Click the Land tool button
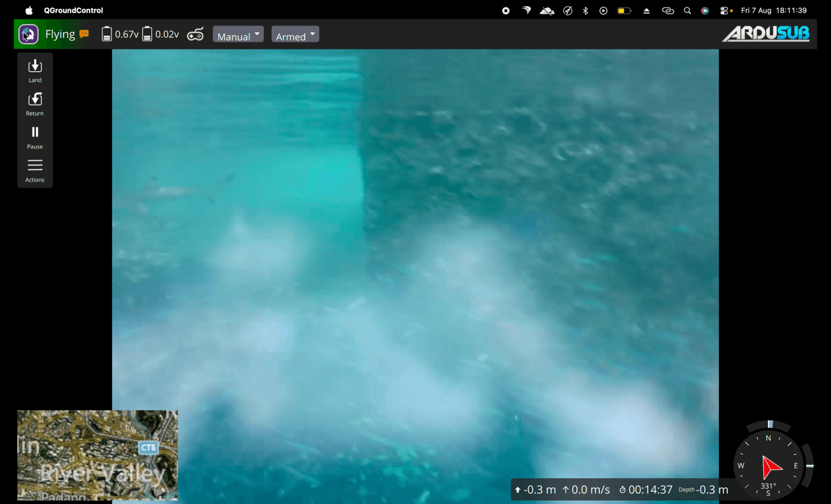The height and width of the screenshot is (504, 831). pos(35,71)
